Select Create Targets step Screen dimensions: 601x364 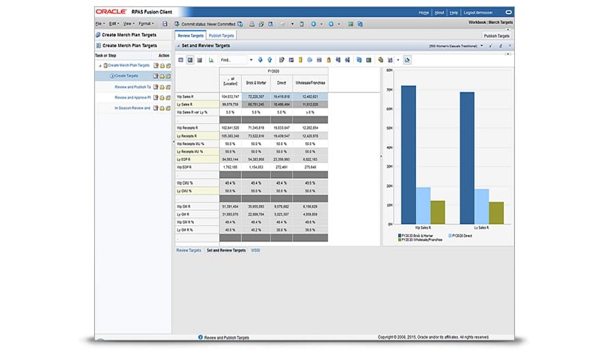(x=126, y=76)
